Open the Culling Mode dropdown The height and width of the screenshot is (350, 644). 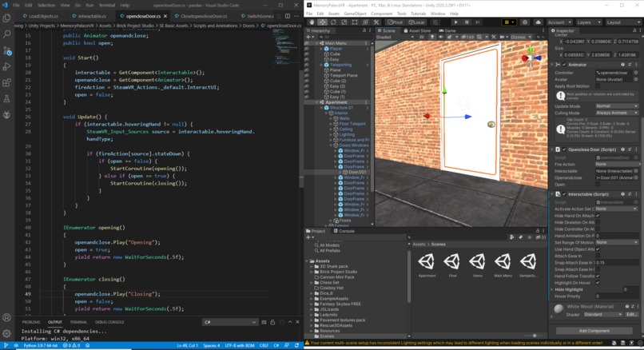click(616, 113)
